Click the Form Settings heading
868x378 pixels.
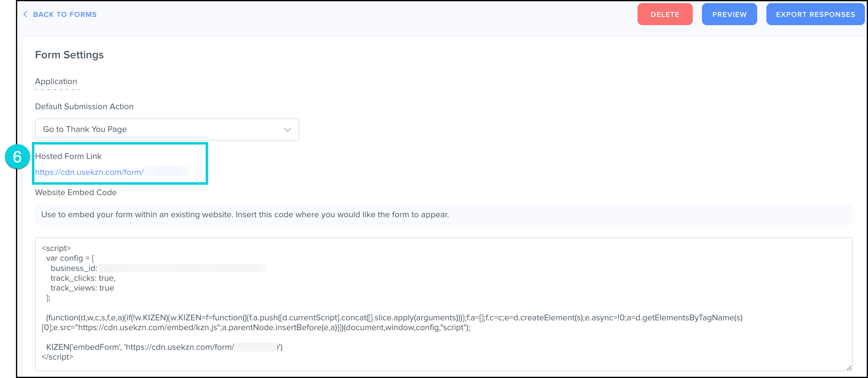69,55
